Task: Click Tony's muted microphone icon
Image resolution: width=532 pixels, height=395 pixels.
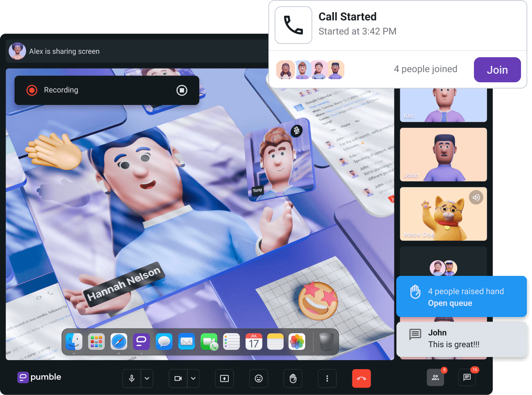Action: 297,130
